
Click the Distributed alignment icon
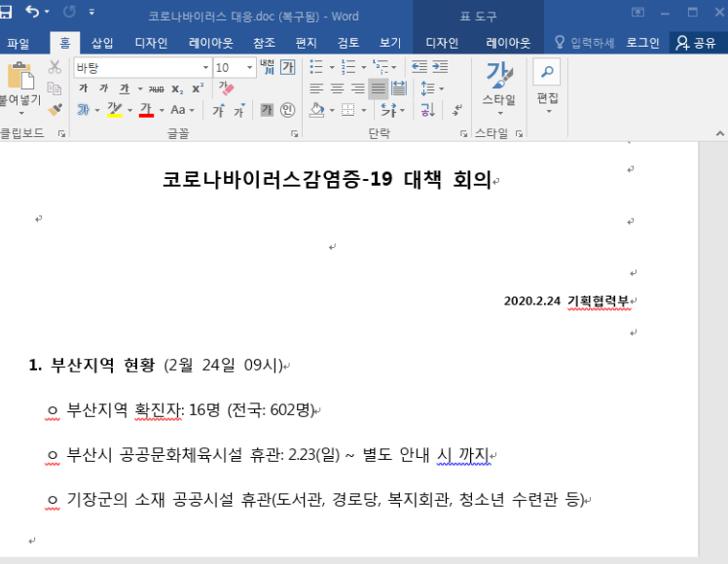pos(399,88)
